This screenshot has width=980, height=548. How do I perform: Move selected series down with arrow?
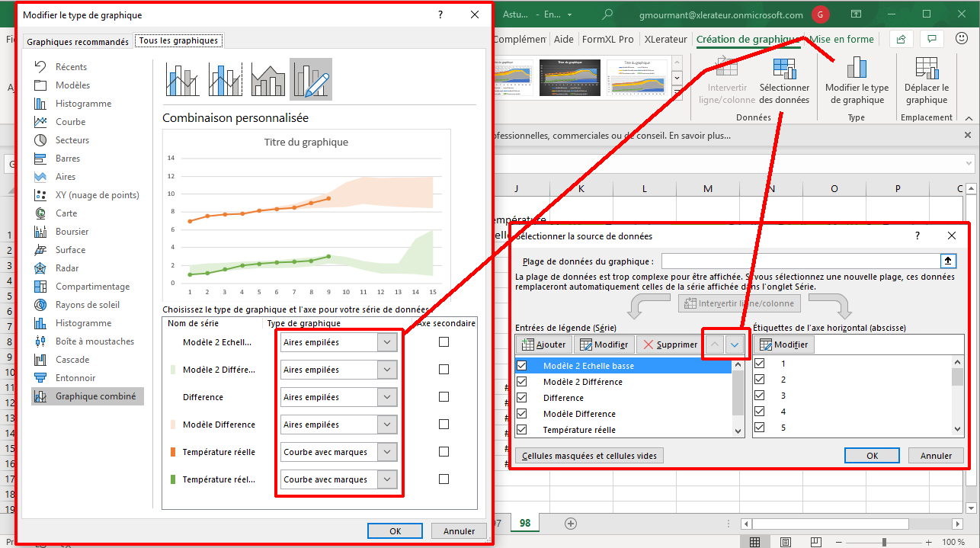735,345
